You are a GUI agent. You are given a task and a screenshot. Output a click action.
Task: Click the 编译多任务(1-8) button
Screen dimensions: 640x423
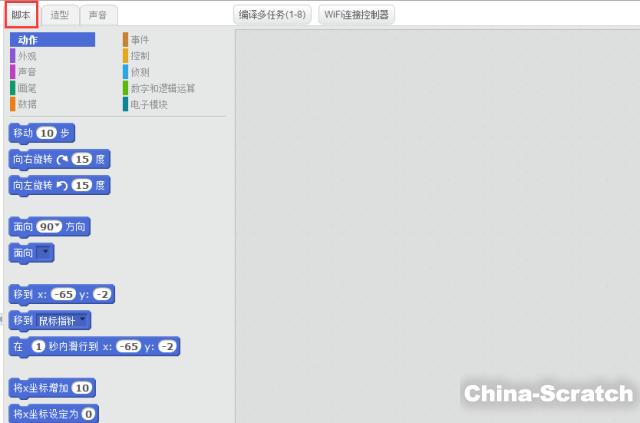tap(273, 15)
